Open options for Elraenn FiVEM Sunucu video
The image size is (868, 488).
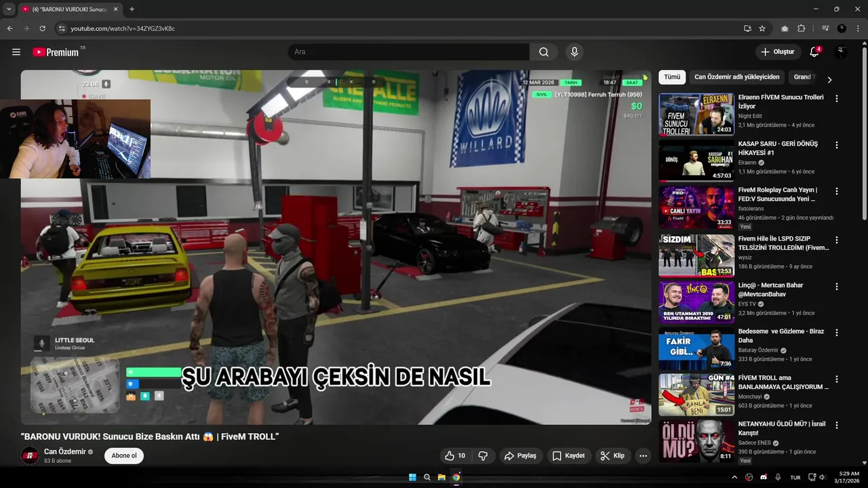(x=836, y=98)
